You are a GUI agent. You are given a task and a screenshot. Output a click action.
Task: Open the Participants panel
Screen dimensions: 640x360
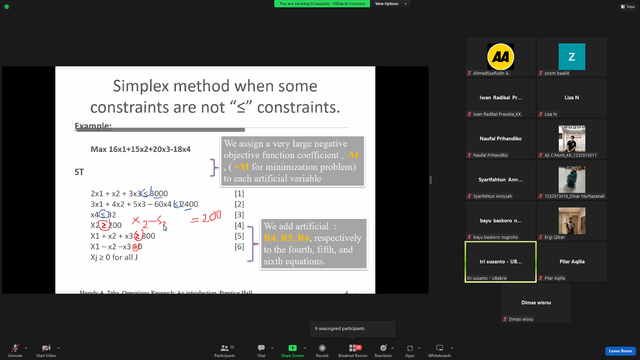click(224, 350)
